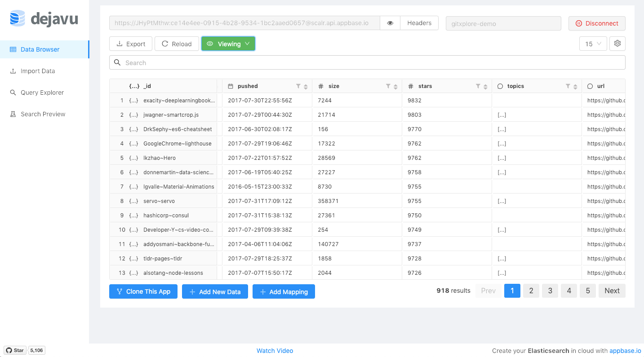This screenshot has width=644, height=357.
Task: Click the filter icon on topics column
Action: (568, 86)
